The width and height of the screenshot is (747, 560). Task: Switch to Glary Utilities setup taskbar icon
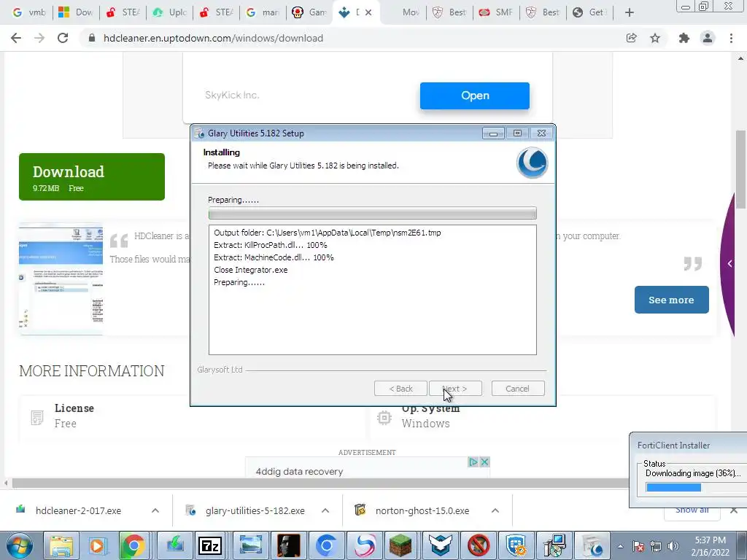592,545
